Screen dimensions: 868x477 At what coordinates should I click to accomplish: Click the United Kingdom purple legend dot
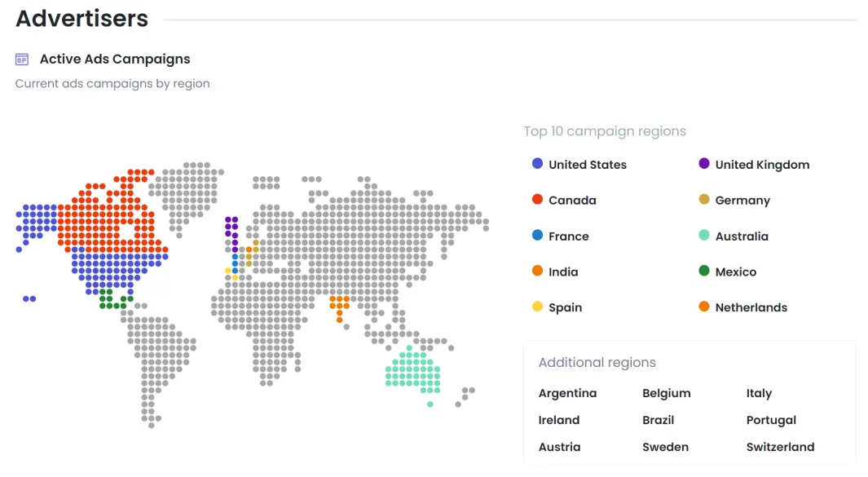click(703, 163)
